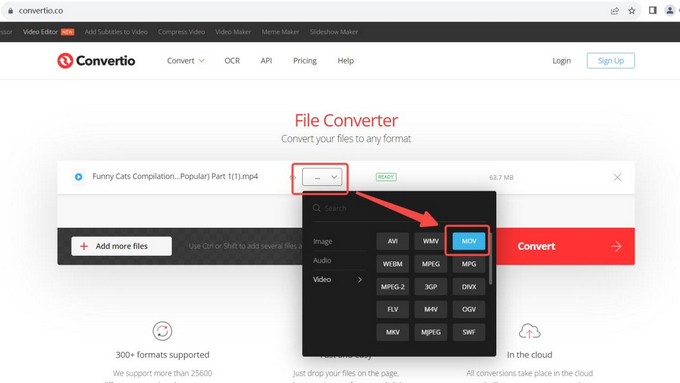Choose the MKV format

tap(392, 332)
